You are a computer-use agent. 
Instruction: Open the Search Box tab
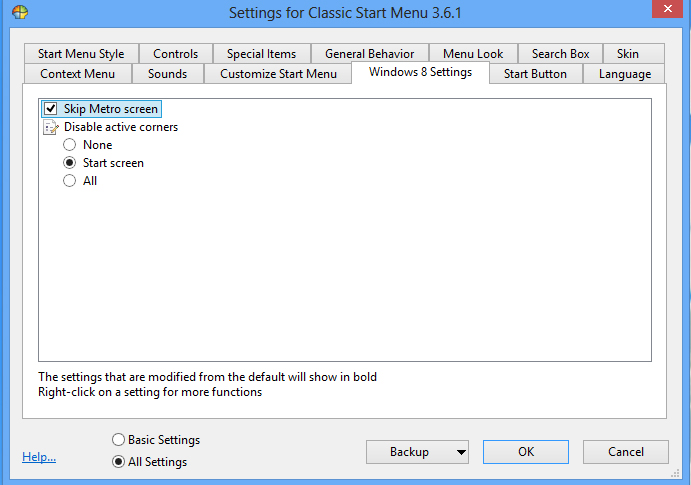tap(560, 54)
